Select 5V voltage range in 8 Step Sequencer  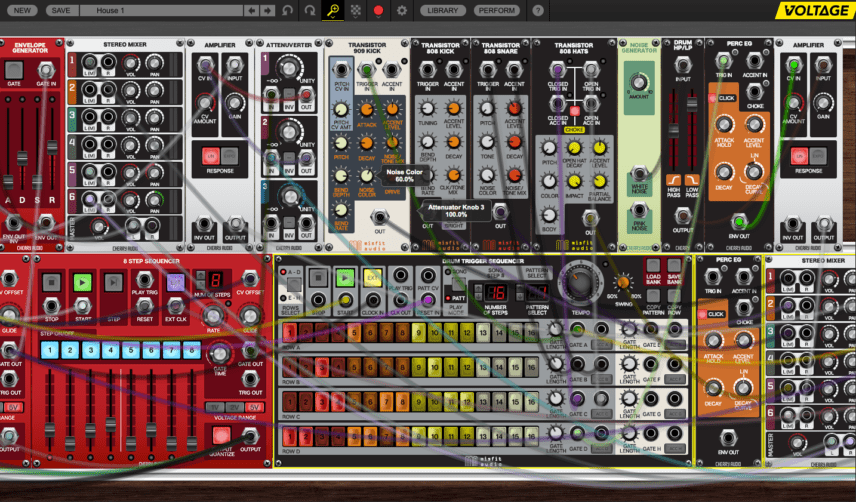[x=253, y=407]
